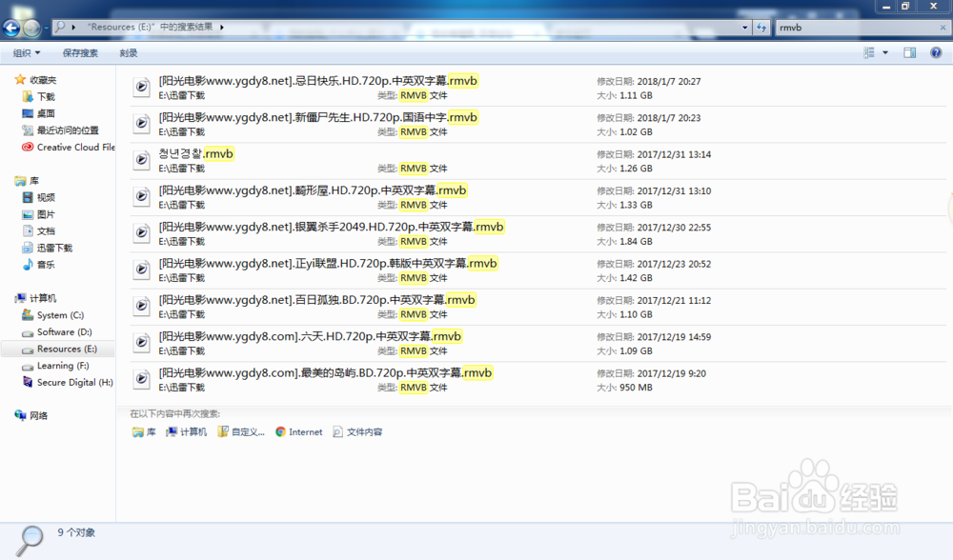
Task: Open the 图片 library
Action: coord(39,214)
